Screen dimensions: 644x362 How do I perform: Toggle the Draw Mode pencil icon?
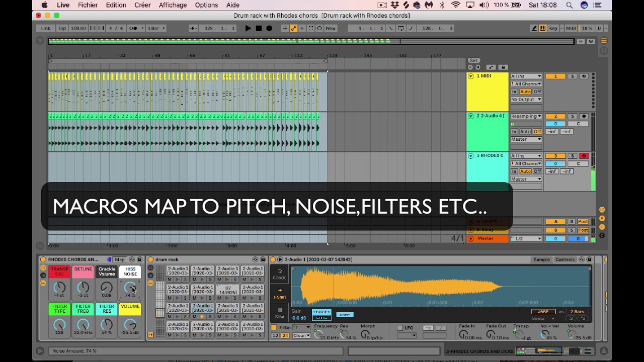(x=534, y=28)
